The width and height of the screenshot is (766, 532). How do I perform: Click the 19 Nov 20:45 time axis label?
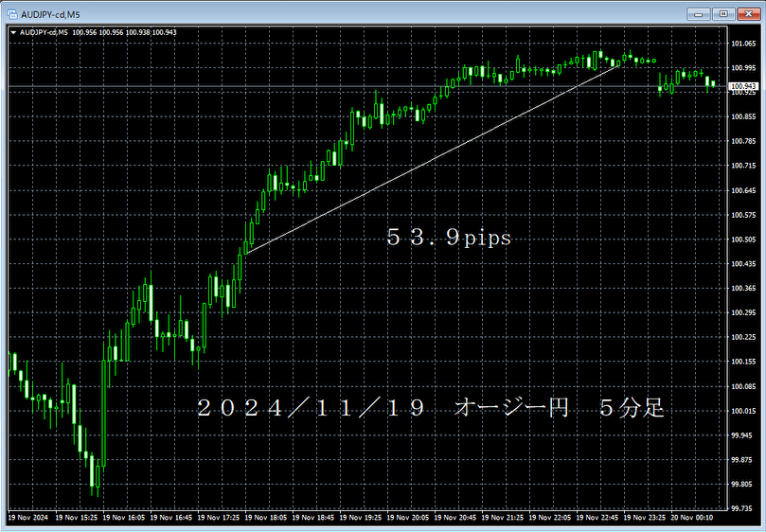(x=455, y=517)
